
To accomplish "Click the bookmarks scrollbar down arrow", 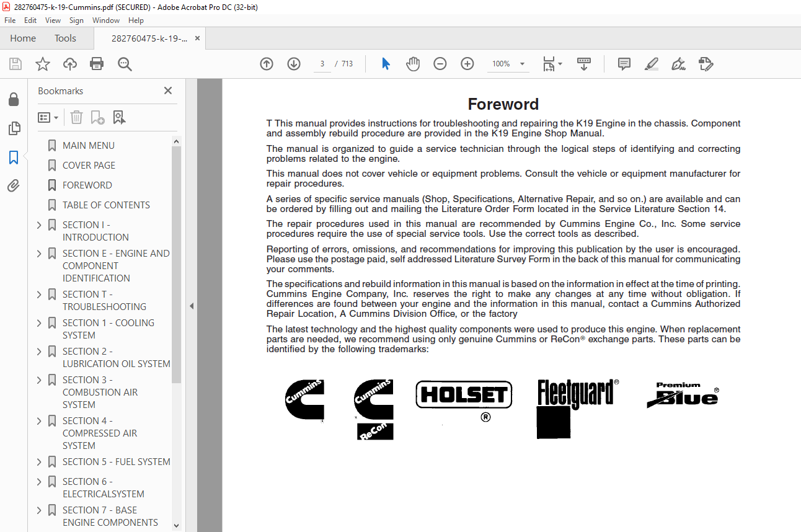I will [176, 526].
